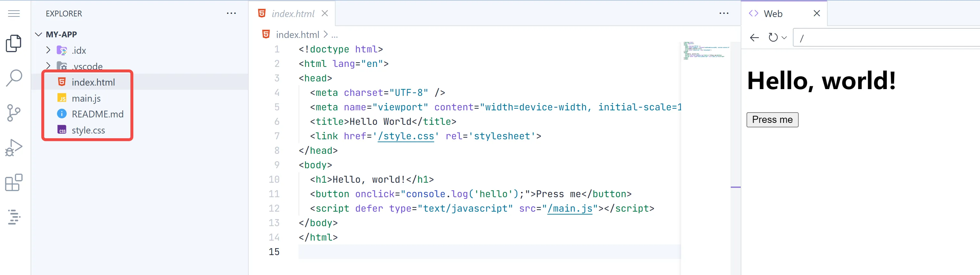
Task: Open main.js from the file tree
Action: pos(86,98)
